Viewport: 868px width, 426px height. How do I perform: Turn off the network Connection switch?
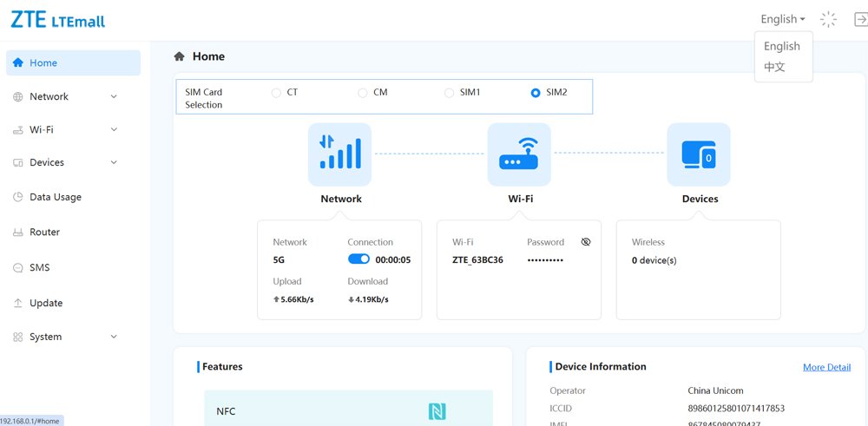[x=358, y=259]
